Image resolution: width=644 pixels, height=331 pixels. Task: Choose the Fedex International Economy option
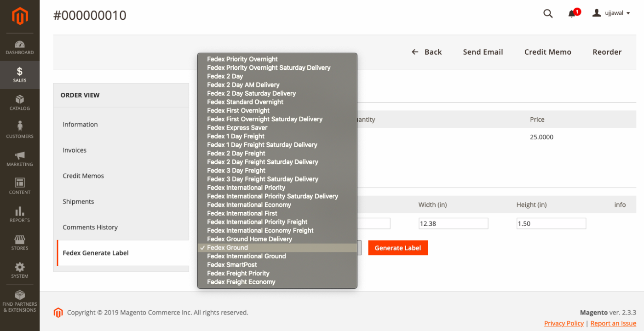(x=277, y=205)
